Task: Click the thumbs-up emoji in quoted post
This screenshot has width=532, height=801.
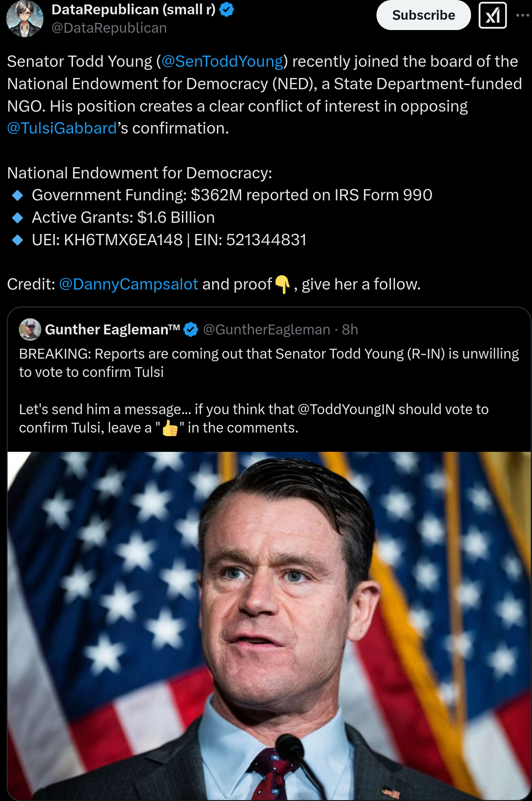Action: pos(170,428)
